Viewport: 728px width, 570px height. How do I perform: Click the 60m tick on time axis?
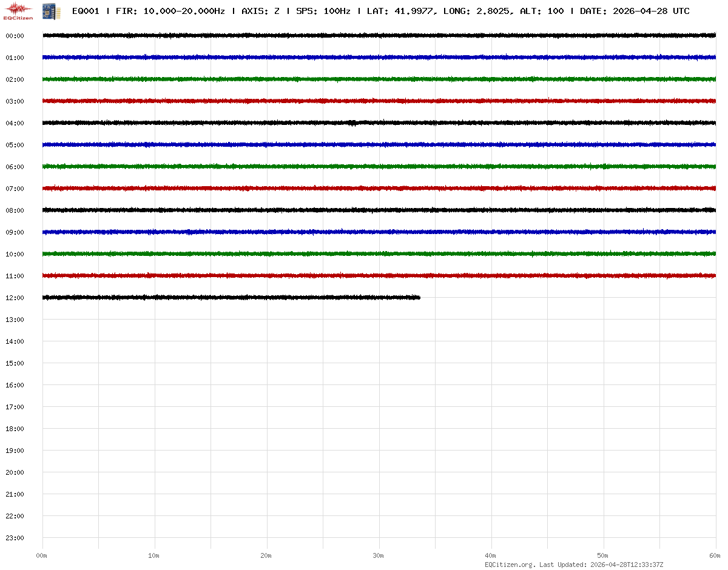715,555
